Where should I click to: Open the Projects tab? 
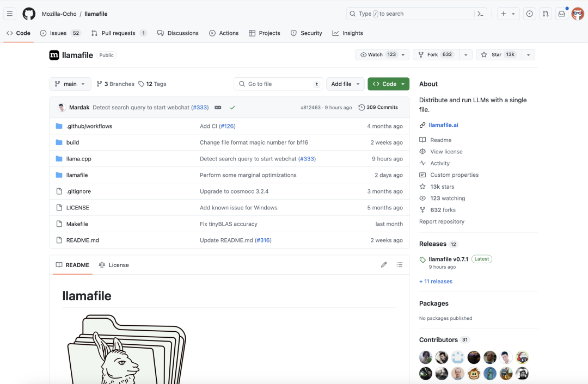[x=265, y=33]
